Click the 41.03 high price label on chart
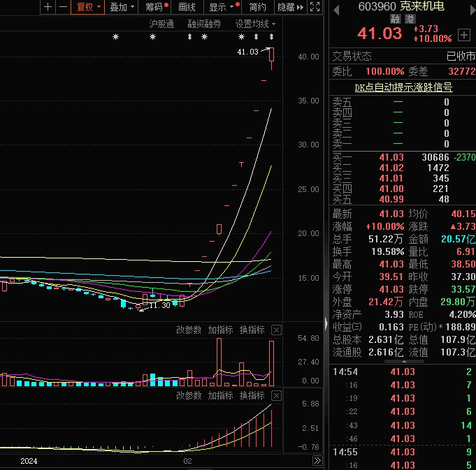The height and width of the screenshot is (470, 476). (247, 52)
